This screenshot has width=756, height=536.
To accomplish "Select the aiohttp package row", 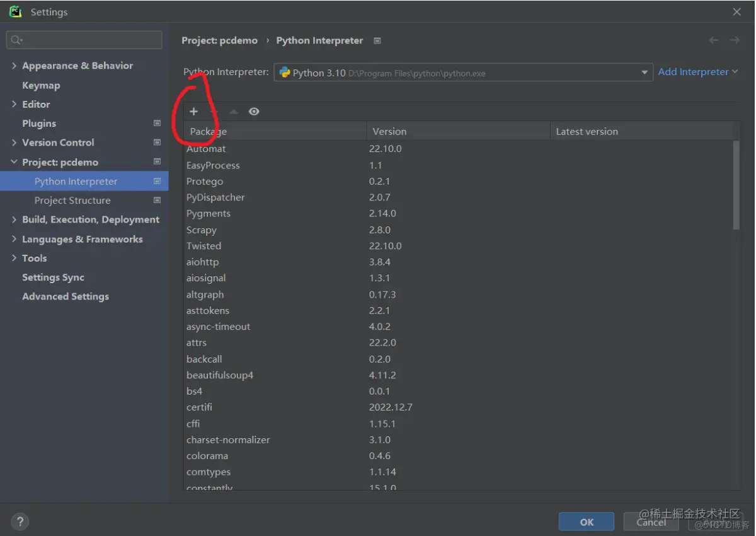I will (x=458, y=262).
